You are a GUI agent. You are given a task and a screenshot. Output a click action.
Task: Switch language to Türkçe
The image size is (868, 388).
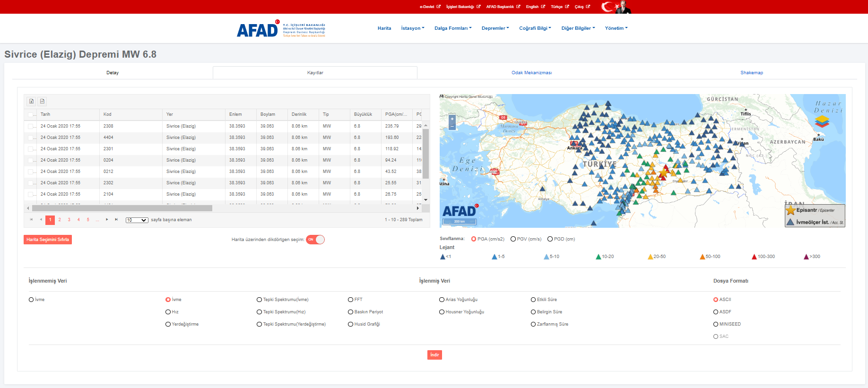[560, 7]
